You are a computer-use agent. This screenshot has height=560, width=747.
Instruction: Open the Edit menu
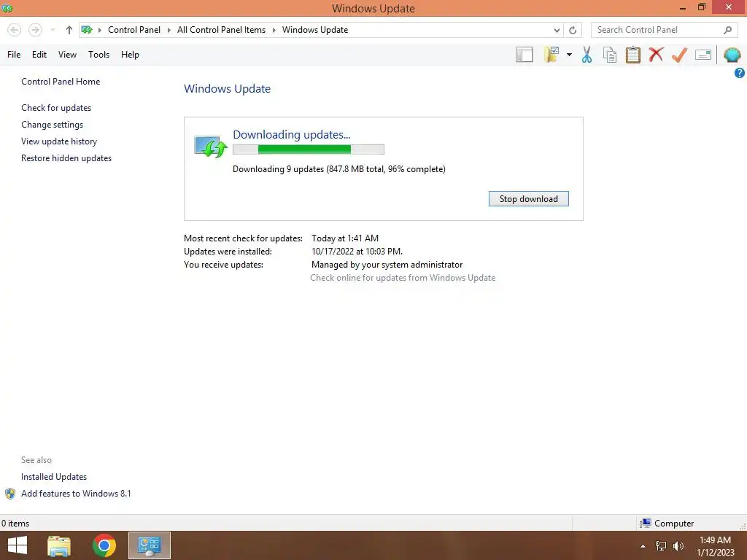coord(39,54)
